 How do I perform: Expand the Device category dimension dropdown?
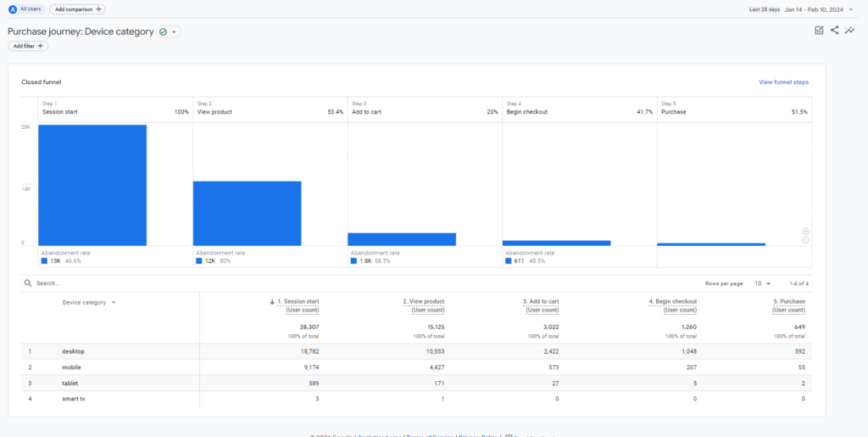point(114,302)
